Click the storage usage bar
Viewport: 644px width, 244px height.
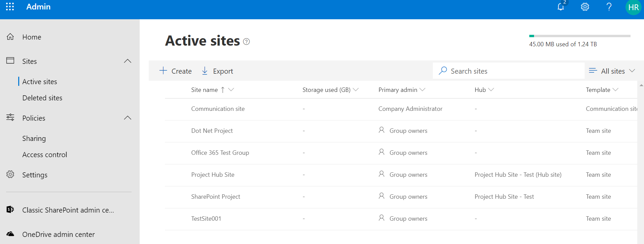580,36
